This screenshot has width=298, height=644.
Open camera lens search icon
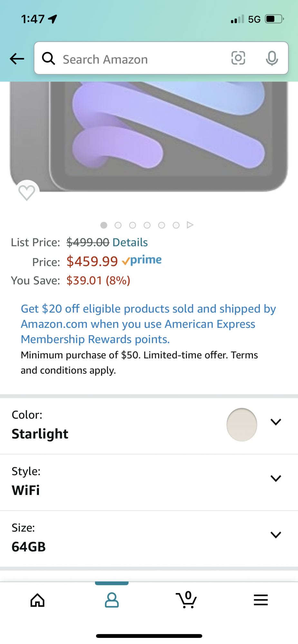238,58
